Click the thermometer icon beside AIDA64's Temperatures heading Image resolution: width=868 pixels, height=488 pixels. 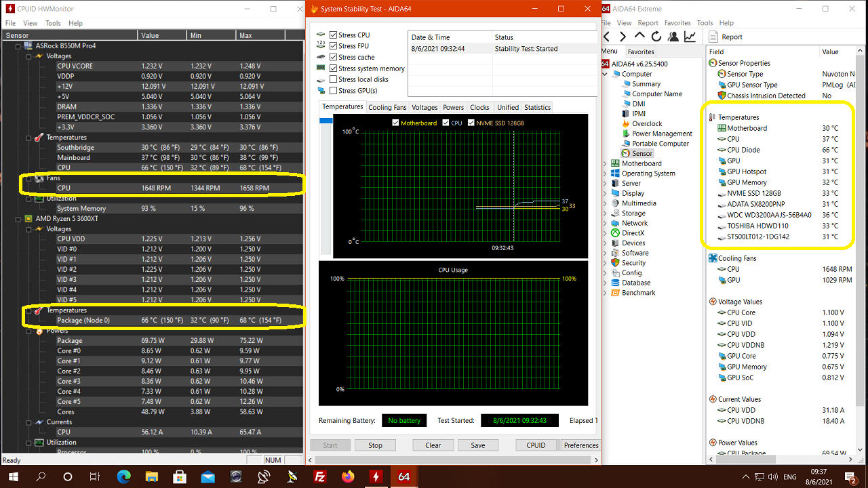pyautogui.click(x=712, y=117)
